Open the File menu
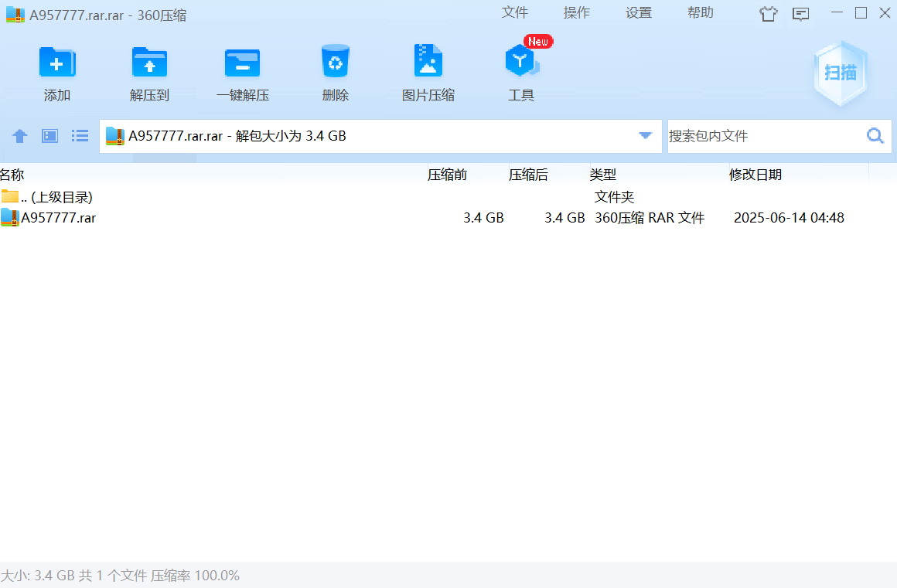897x588 pixels. pyautogui.click(x=514, y=13)
